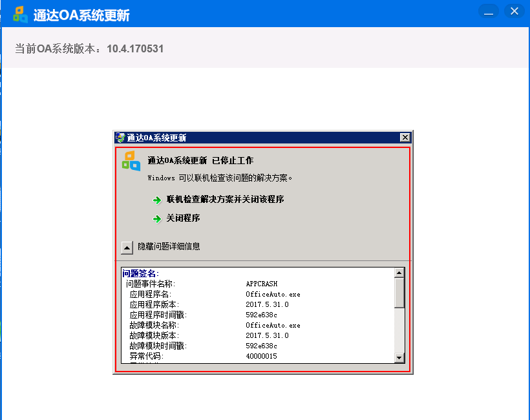Close the crash dialog with its X button
The width and height of the screenshot is (530, 420).
click(x=405, y=137)
